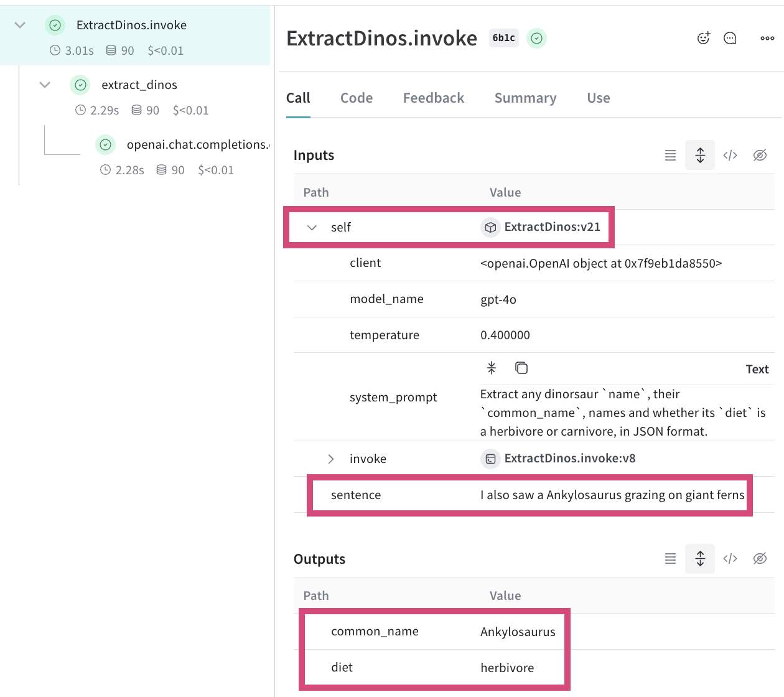The width and height of the screenshot is (784, 697).
Task: Click the 6b1c call ID badge
Action: click(x=504, y=38)
